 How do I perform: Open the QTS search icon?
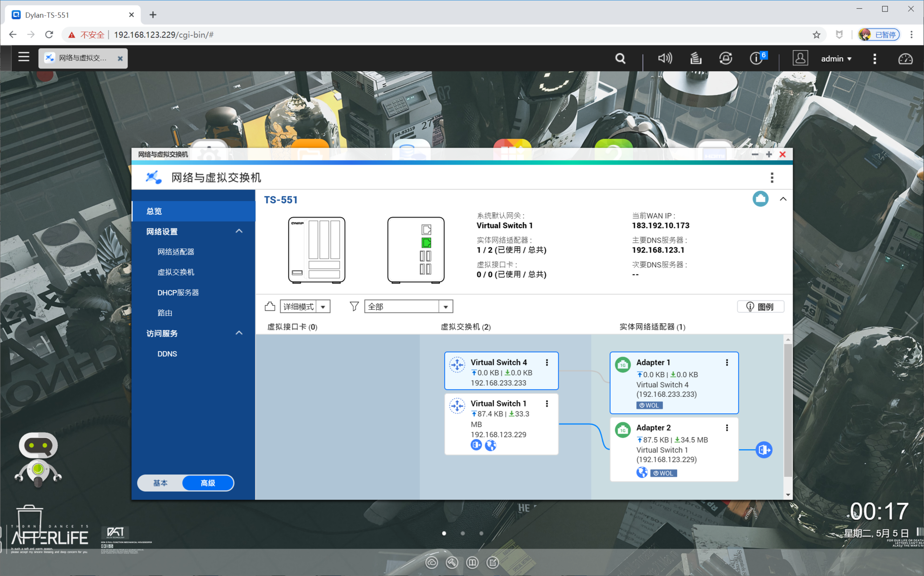tap(620, 59)
